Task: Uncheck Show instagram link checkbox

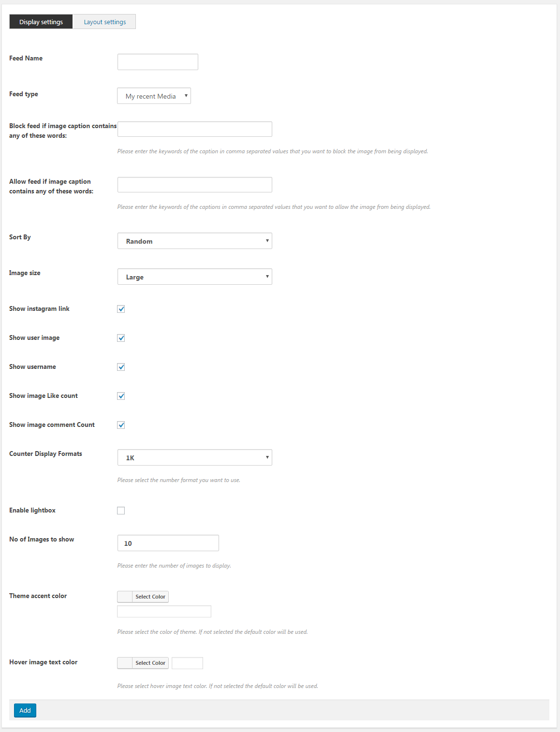Action: click(121, 309)
